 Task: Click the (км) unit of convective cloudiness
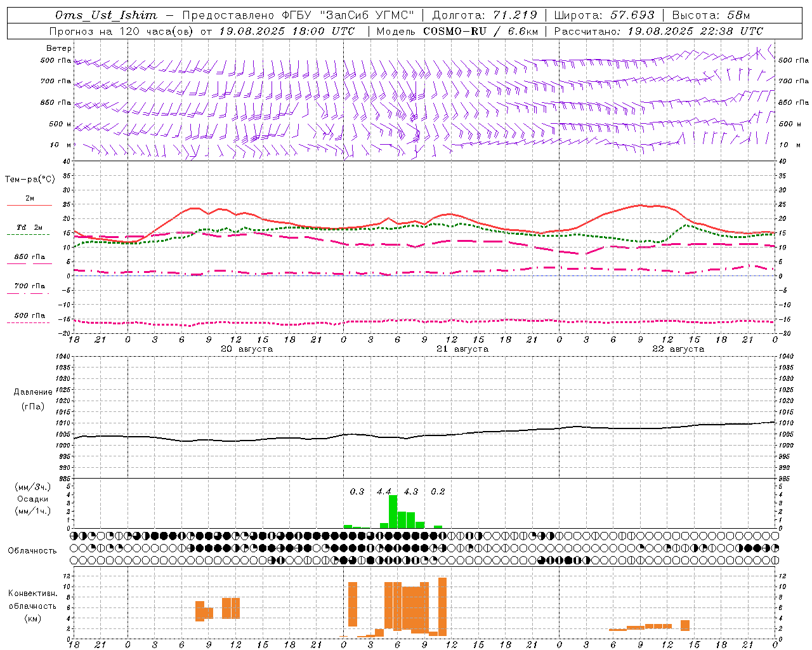(32, 618)
